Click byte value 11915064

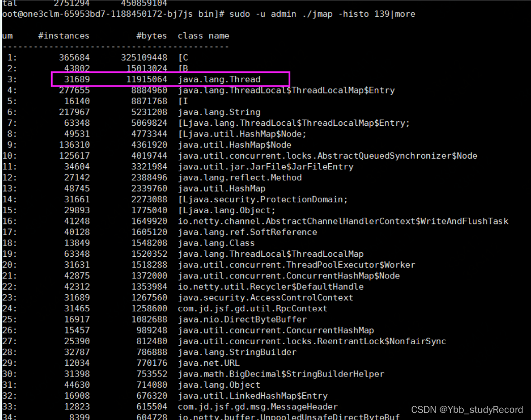click(147, 79)
